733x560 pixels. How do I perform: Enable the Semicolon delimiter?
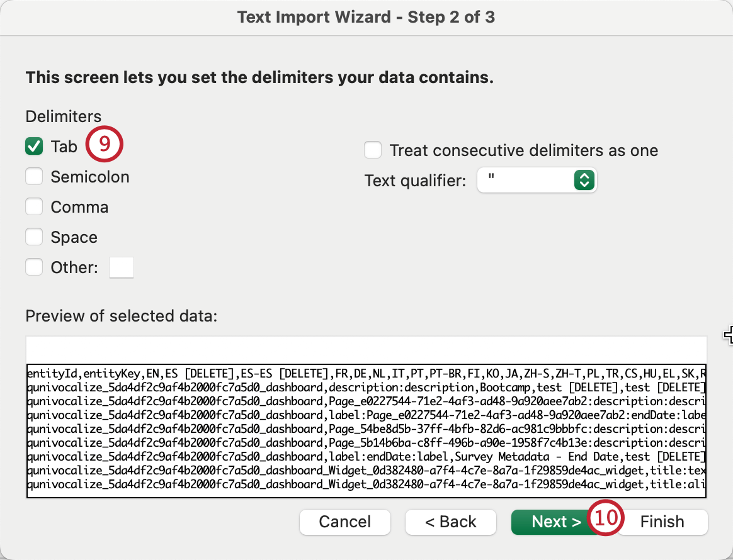(35, 176)
